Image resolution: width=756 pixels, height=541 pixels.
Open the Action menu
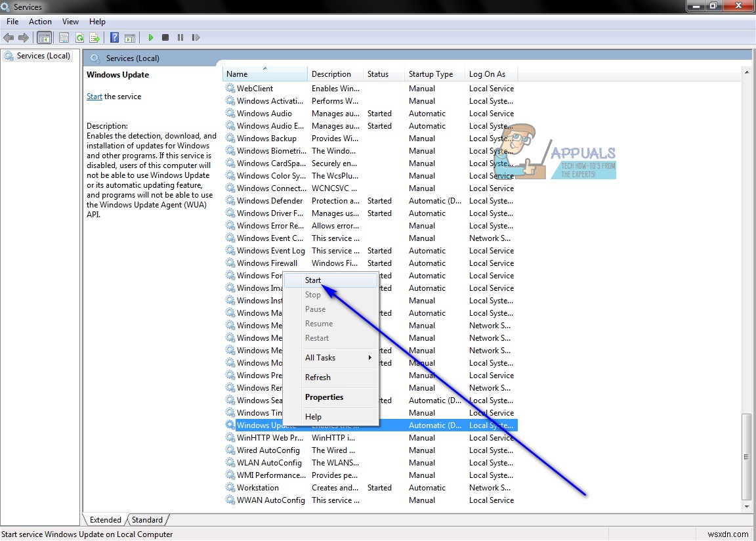40,21
